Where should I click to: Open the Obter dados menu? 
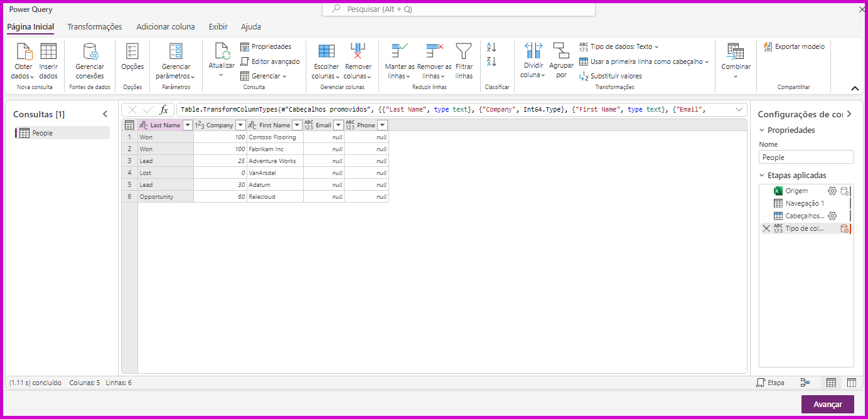(23, 61)
